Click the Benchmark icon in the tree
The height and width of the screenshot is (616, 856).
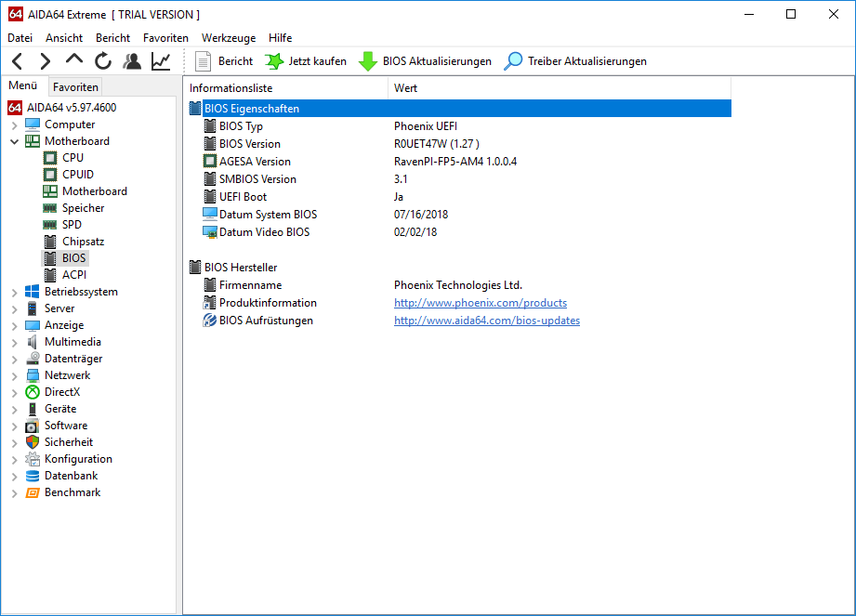pos(33,492)
